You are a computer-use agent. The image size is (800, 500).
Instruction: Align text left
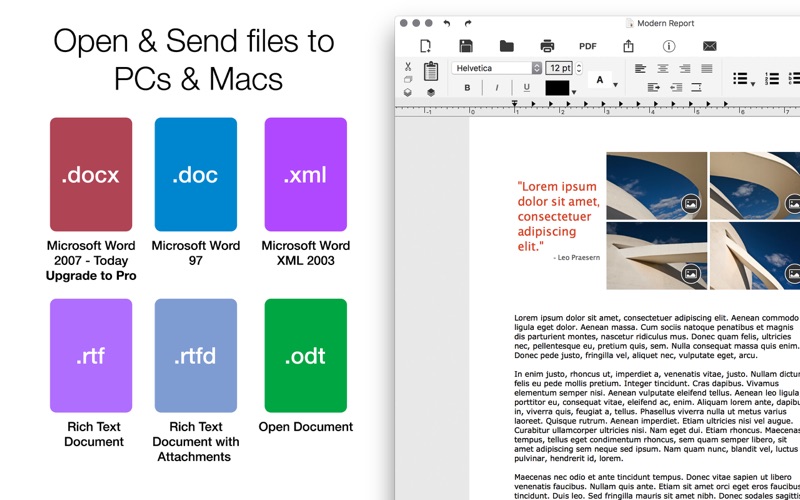(640, 68)
